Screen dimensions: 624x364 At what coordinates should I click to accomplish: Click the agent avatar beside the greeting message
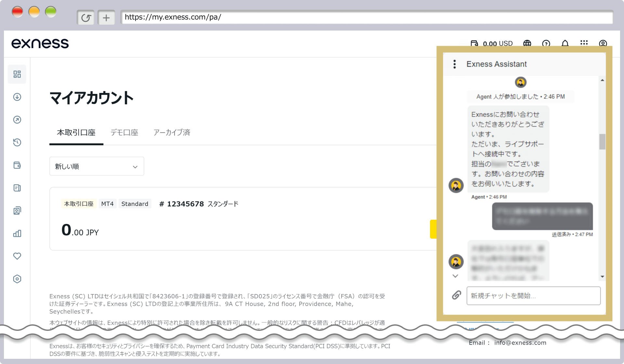(x=456, y=185)
